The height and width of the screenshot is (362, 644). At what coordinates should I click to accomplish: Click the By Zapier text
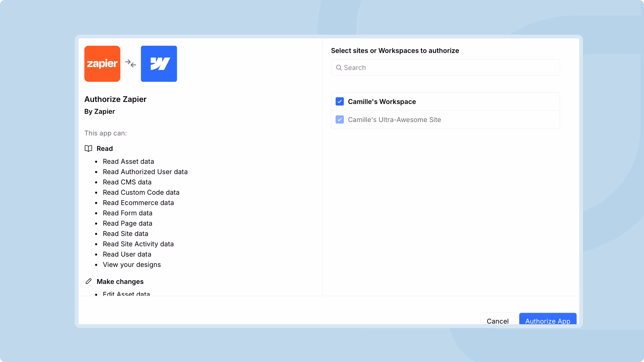click(100, 111)
